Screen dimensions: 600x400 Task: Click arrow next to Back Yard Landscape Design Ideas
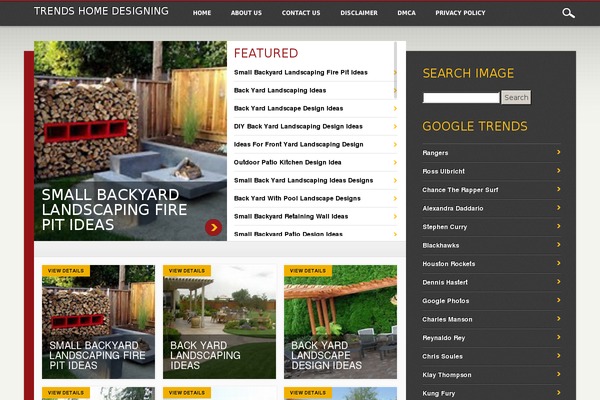click(395, 108)
